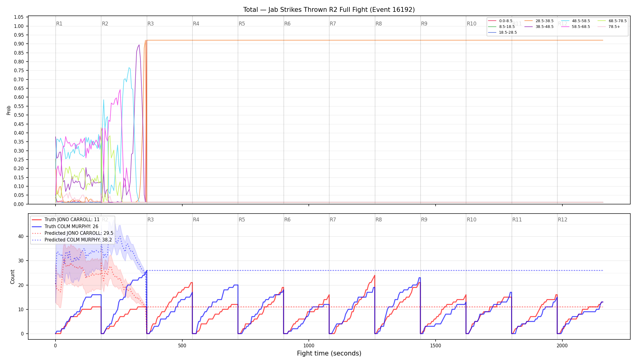The height and width of the screenshot is (364, 637).
Task: Select Predicted JONO CARROLL: 29.5 legend entry
Action: point(72,233)
